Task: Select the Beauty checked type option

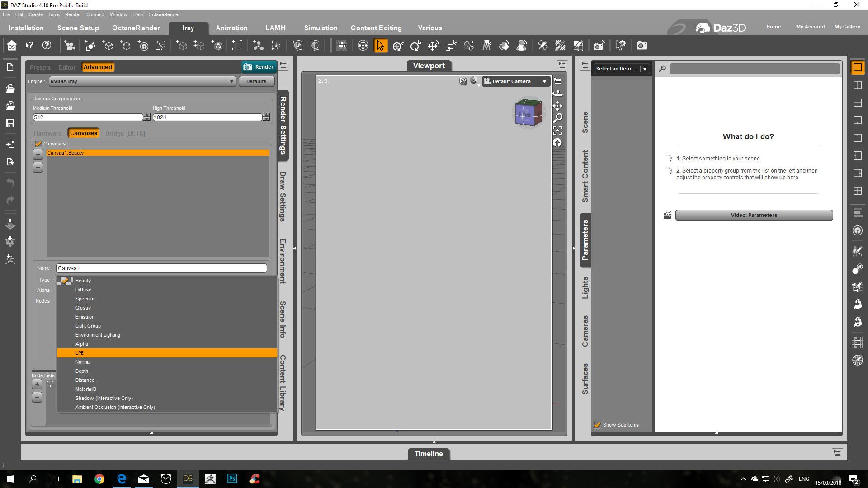Action: coord(83,281)
